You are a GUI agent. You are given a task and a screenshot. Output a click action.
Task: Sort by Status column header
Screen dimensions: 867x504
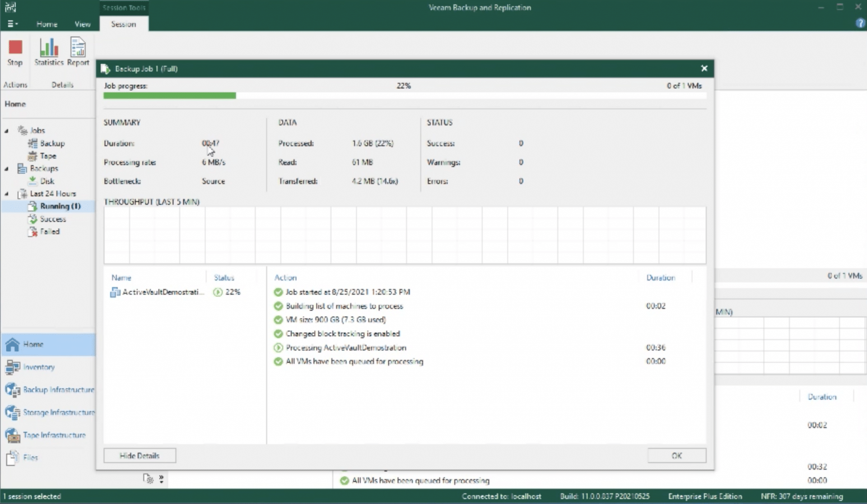click(224, 278)
